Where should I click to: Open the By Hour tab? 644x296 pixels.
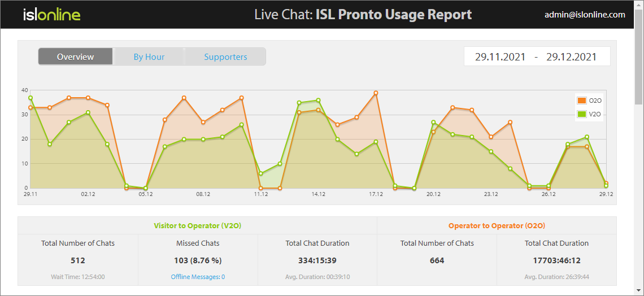pyautogui.click(x=149, y=56)
